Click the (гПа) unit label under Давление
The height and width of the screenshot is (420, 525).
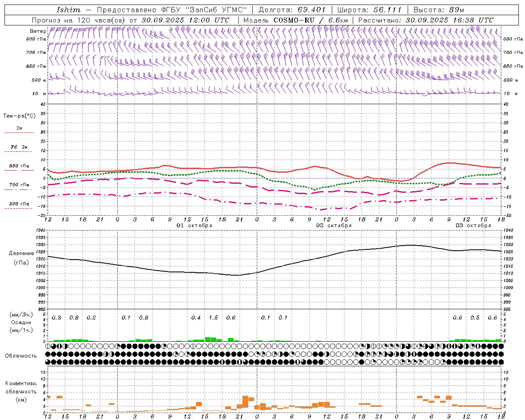(21, 262)
